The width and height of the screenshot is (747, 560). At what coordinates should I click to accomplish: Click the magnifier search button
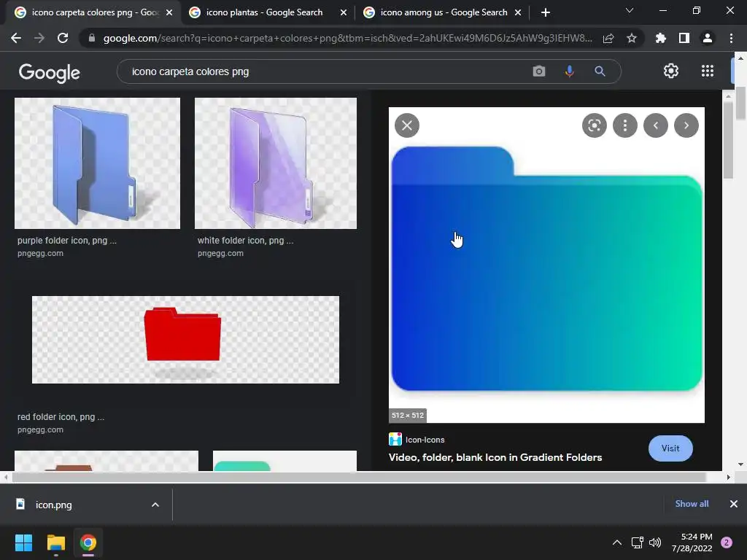pos(600,71)
